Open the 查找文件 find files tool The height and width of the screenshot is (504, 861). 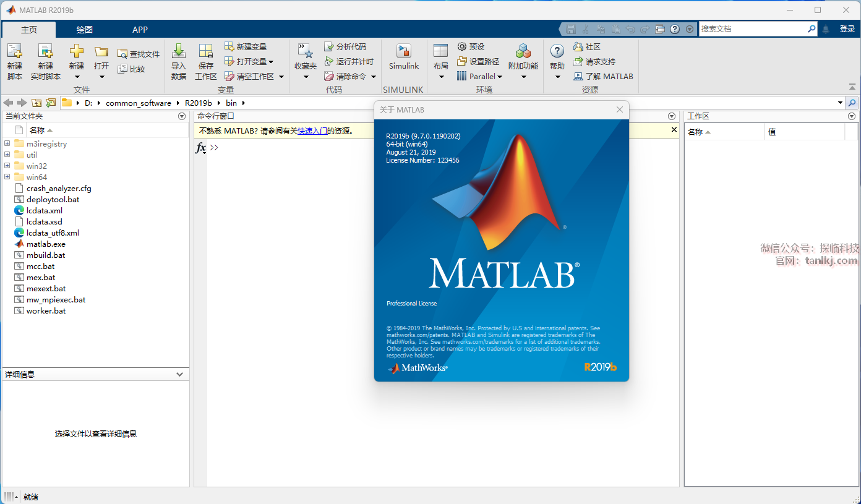point(139,54)
